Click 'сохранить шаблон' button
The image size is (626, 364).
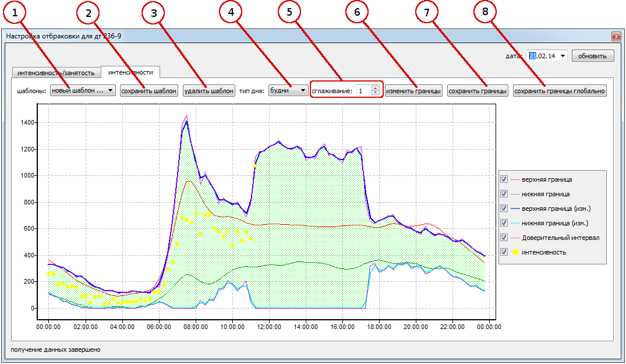[148, 91]
